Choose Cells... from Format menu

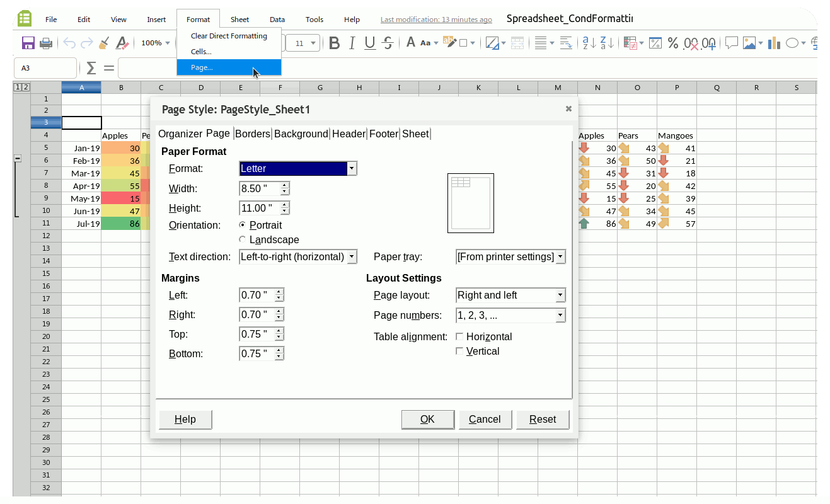229,52
